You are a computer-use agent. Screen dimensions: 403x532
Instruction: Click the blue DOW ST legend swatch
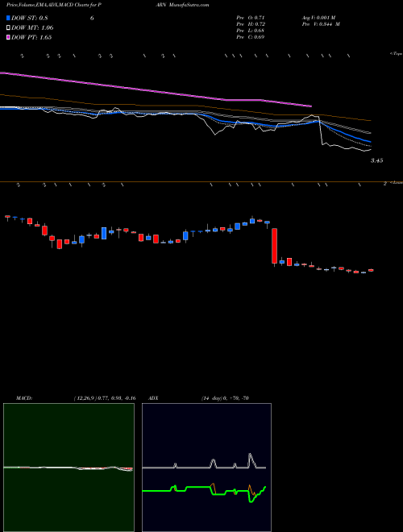coord(8,18)
